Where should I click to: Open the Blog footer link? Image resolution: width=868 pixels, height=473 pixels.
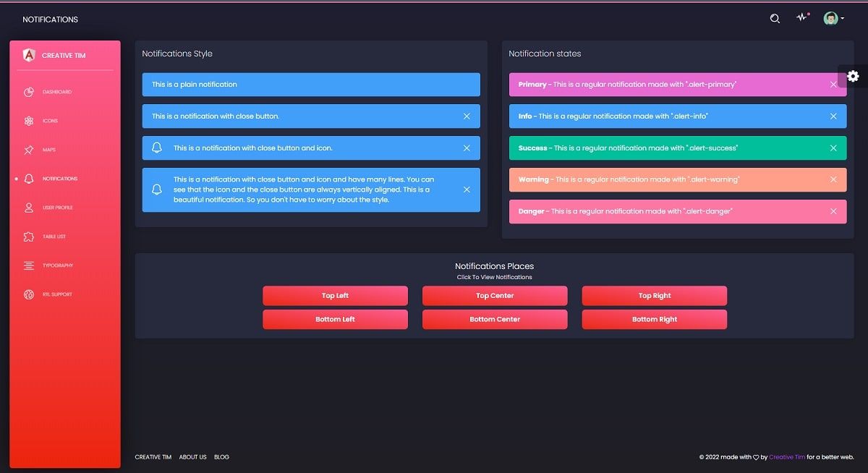coord(221,456)
